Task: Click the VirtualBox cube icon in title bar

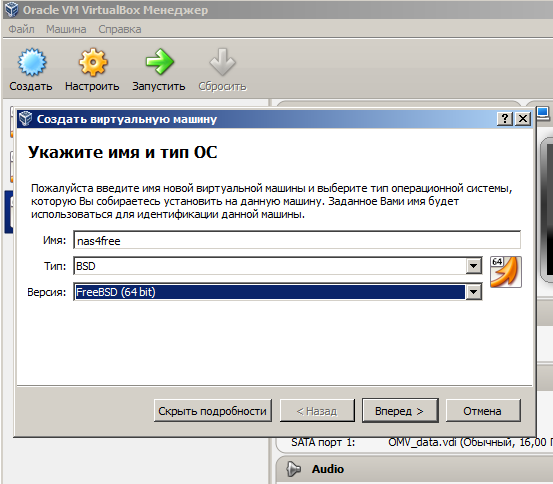Action: click(11, 10)
